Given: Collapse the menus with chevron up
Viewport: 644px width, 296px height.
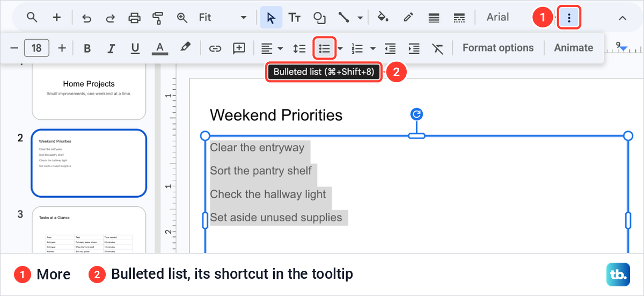Looking at the screenshot, I should pyautogui.click(x=623, y=18).
